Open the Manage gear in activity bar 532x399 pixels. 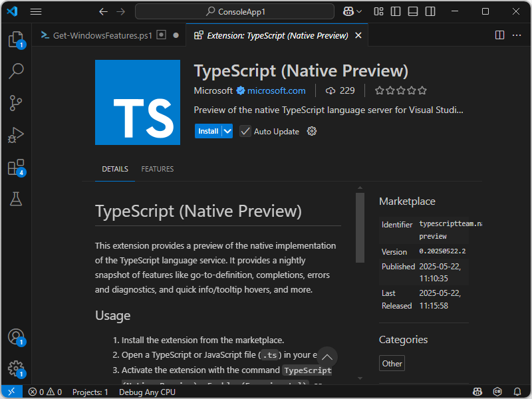[16, 369]
